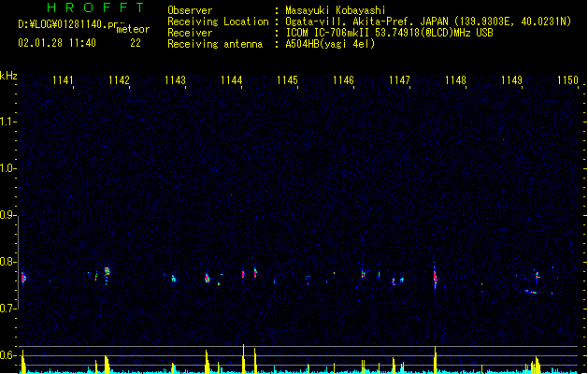Click the horizontal echo streak below 1149
This screenshot has width=588, height=374.
point(531,292)
